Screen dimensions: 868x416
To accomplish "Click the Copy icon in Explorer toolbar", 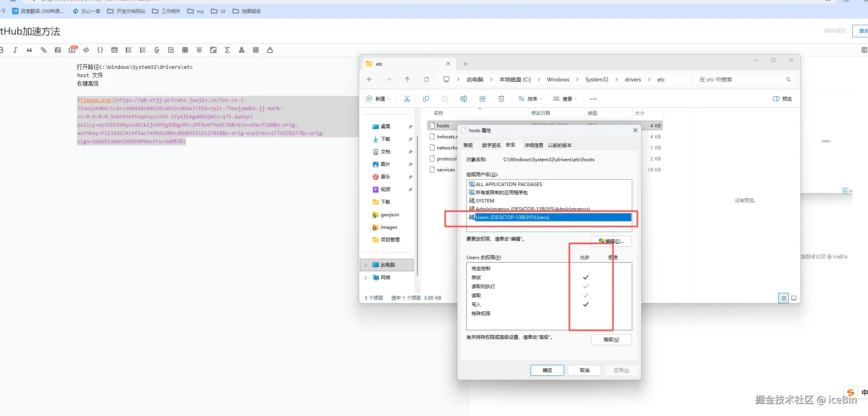I will click(x=426, y=99).
